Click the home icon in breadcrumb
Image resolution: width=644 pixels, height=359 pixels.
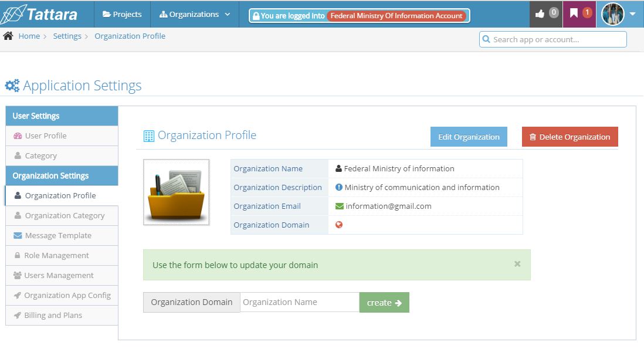[x=8, y=36]
